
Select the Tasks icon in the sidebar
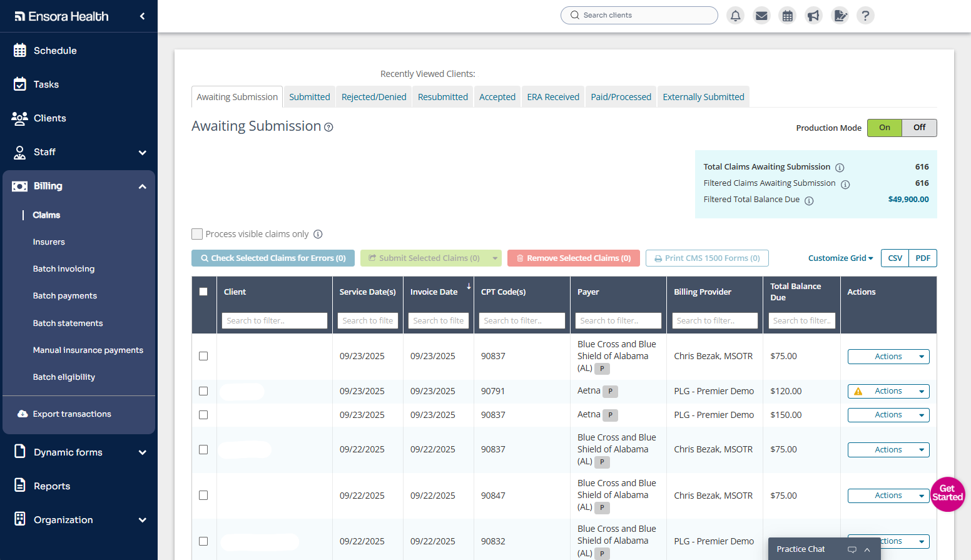(19, 84)
